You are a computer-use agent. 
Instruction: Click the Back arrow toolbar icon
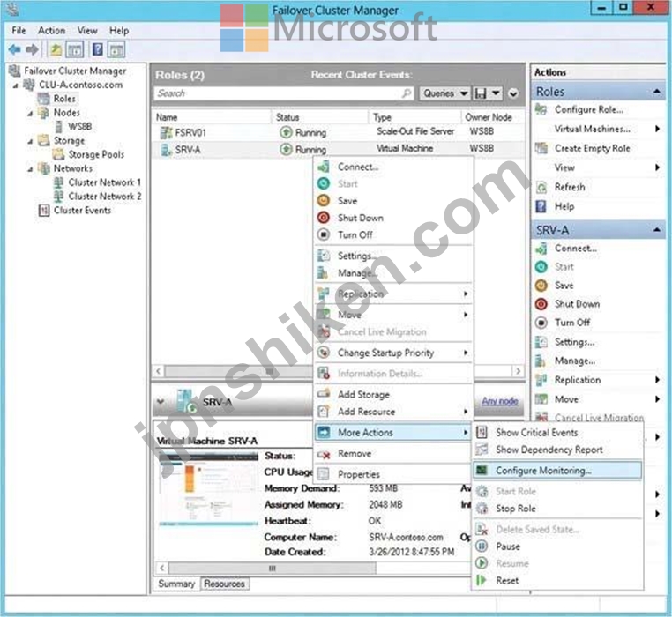[x=15, y=49]
